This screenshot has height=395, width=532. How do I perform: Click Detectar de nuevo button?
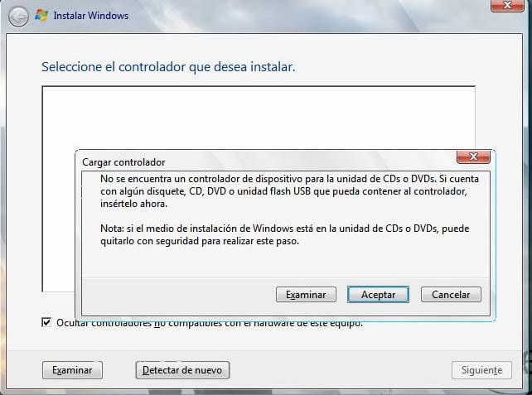coord(182,370)
